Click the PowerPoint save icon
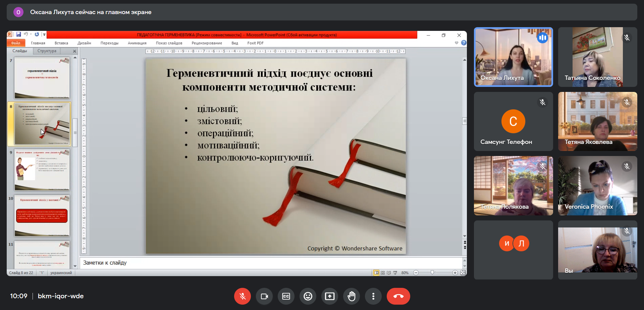Screen dimensions: 644x310 coord(18,34)
